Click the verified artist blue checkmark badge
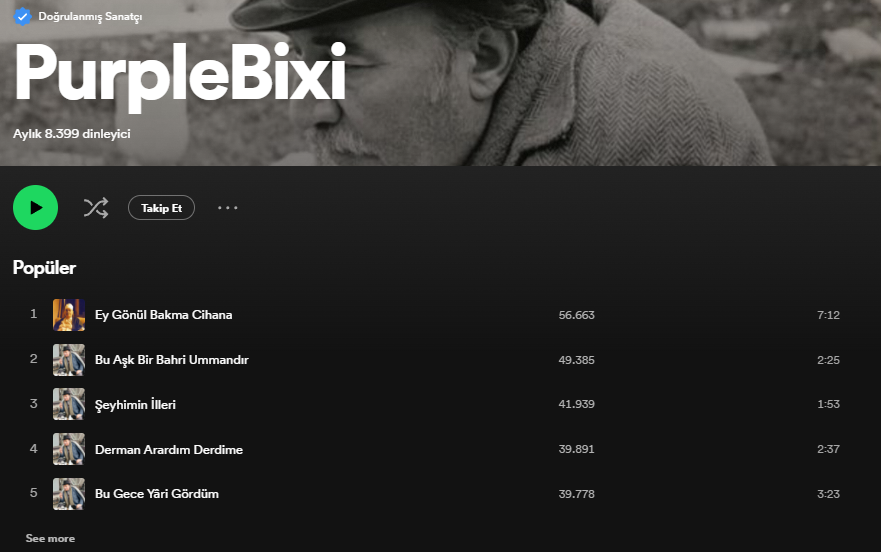Screen dimensions: 881x552 click(22, 16)
